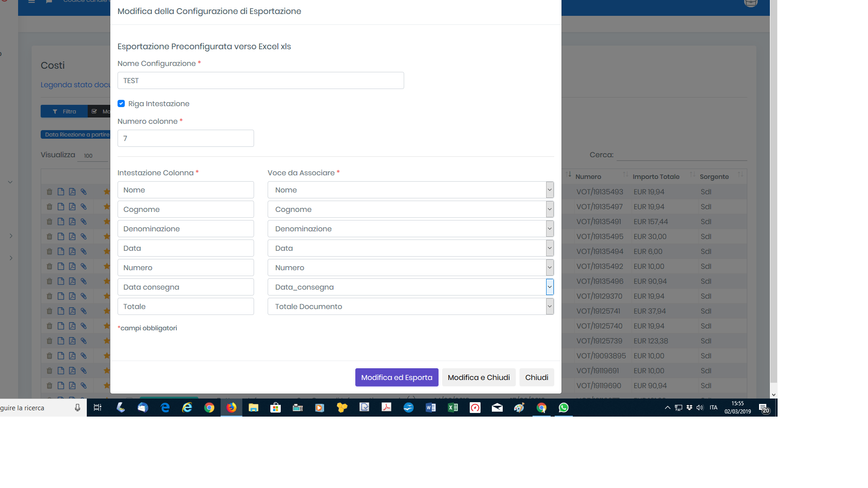868x488 pixels.
Task: Open Adobe Acrobat from the taskbar
Action: tap(387, 408)
